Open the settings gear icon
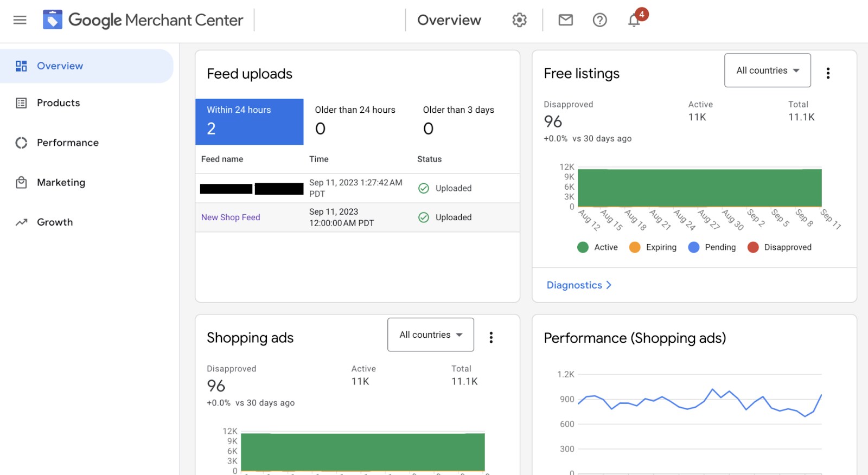The height and width of the screenshot is (475, 868). [x=519, y=20]
